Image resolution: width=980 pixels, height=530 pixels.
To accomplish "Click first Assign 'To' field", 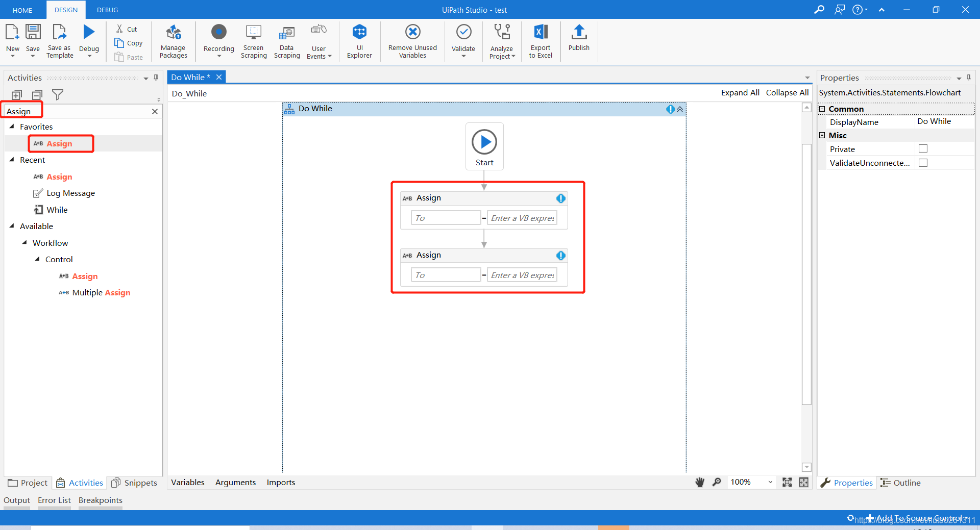I will pos(446,218).
